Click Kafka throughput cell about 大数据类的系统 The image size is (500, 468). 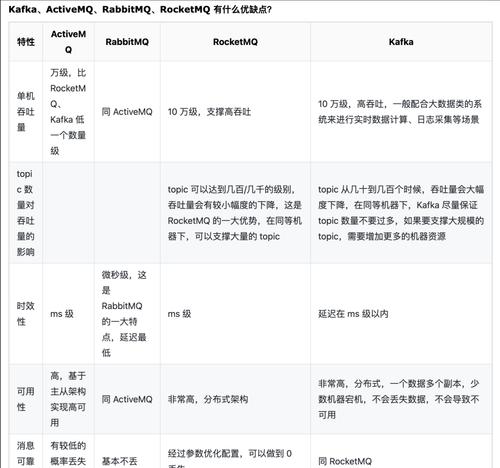pyautogui.click(x=400, y=112)
